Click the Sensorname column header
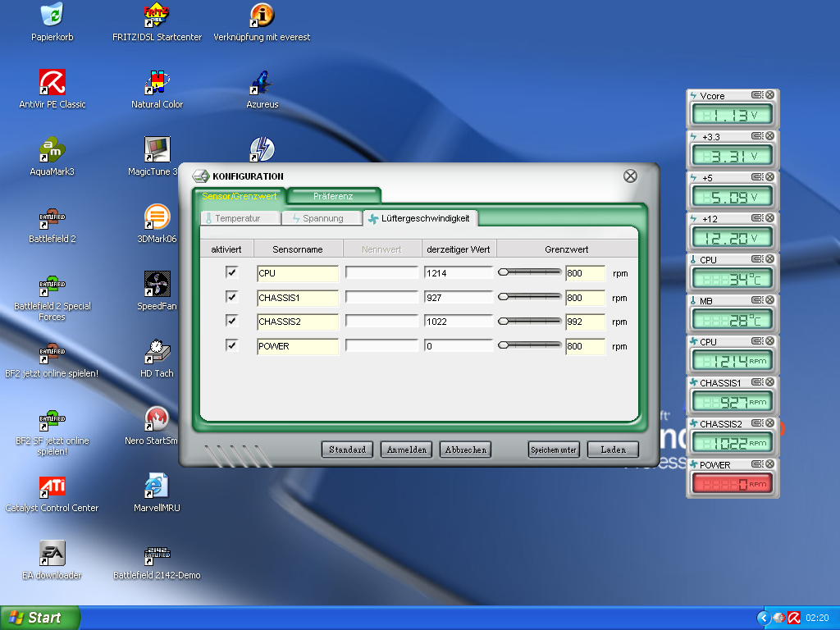 [298, 249]
